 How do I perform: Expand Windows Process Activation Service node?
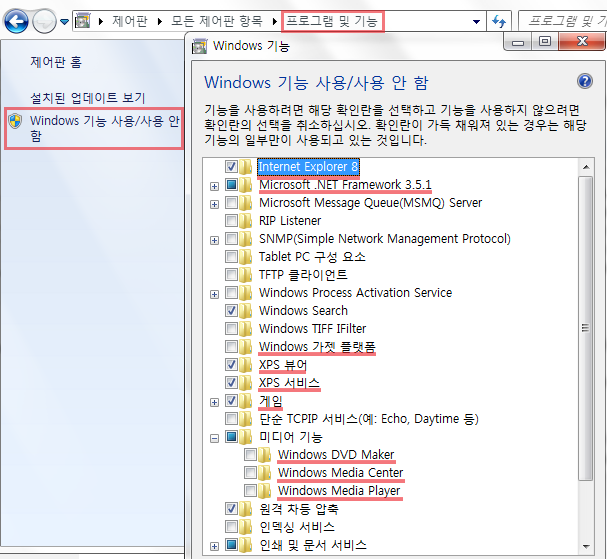(x=214, y=295)
